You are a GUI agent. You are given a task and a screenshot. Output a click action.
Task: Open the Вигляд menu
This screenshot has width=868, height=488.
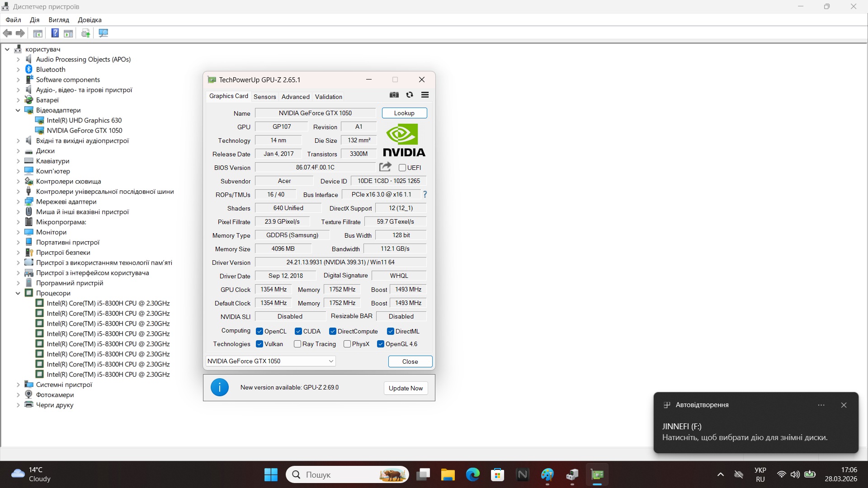pyautogui.click(x=59, y=20)
